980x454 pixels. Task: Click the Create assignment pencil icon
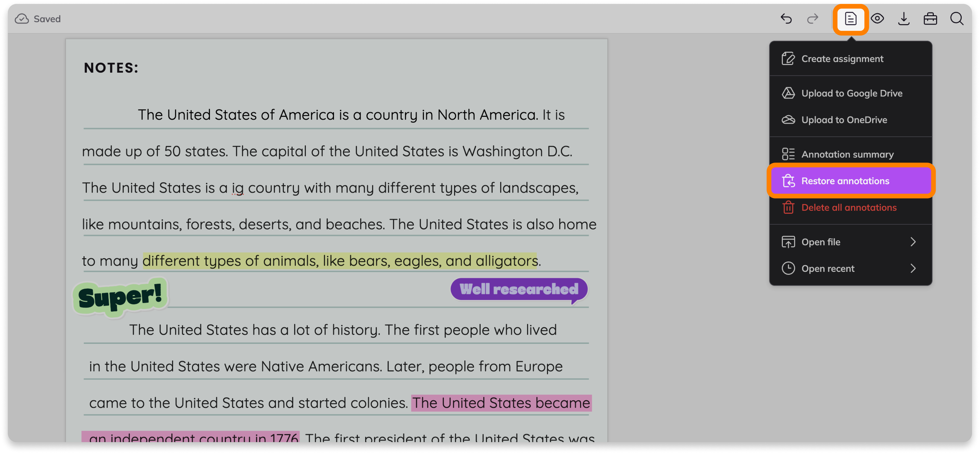click(x=788, y=59)
